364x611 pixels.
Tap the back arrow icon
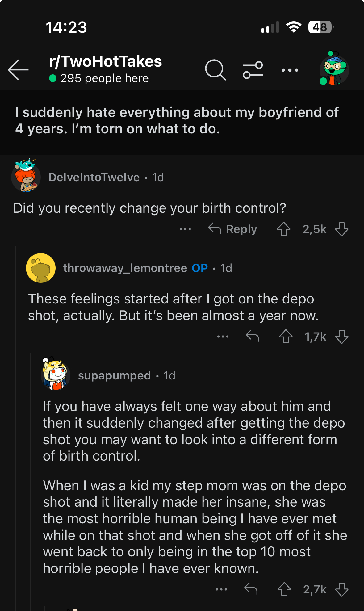18,70
